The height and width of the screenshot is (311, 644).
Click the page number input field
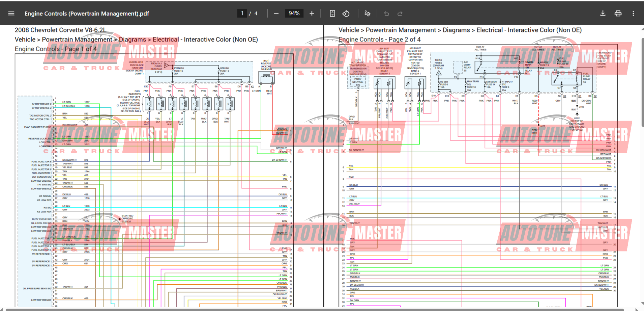[242, 14]
